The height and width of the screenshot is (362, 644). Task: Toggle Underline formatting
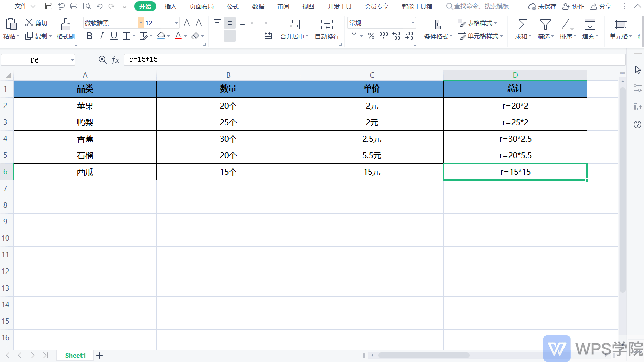(x=114, y=36)
